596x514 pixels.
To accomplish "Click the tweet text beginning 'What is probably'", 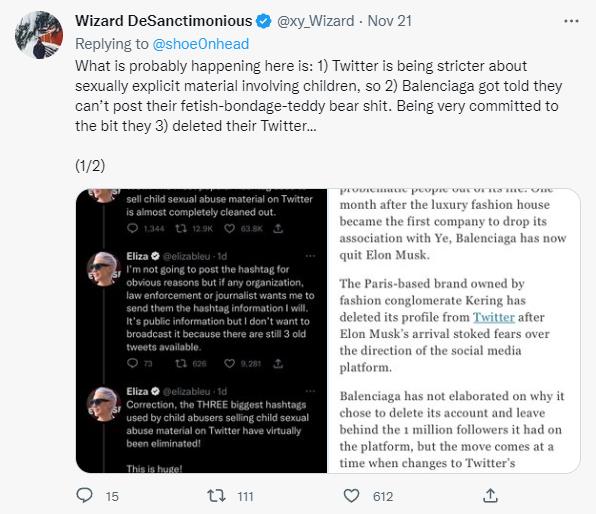I will tap(319, 96).
